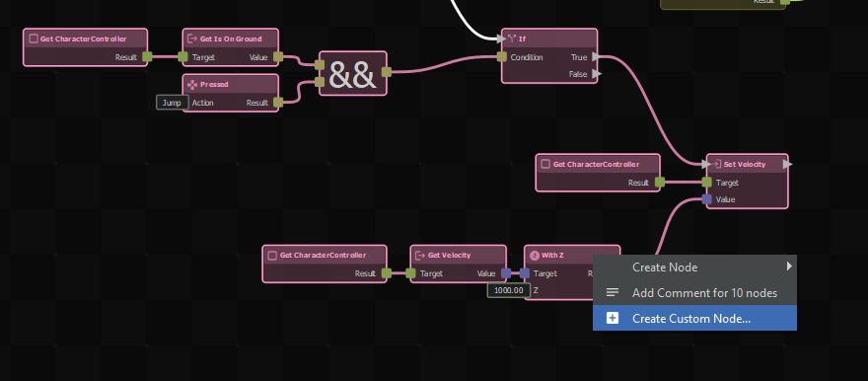
Task: Click the round icon on the With Z node
Action: (x=535, y=256)
